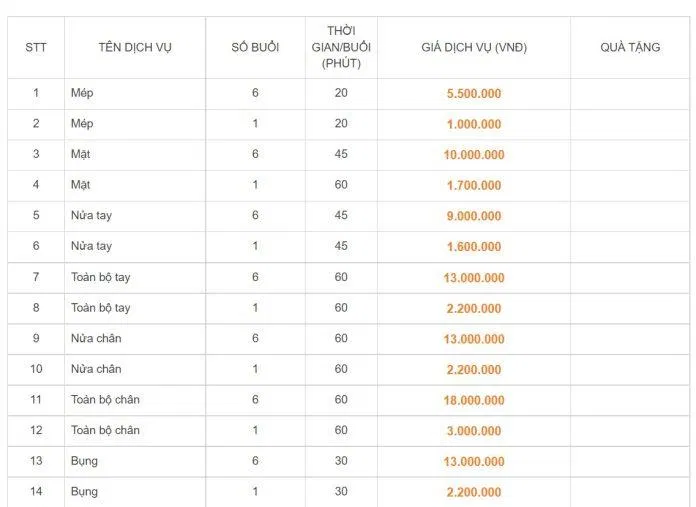Select Nửa chân in row 10

pos(96,369)
